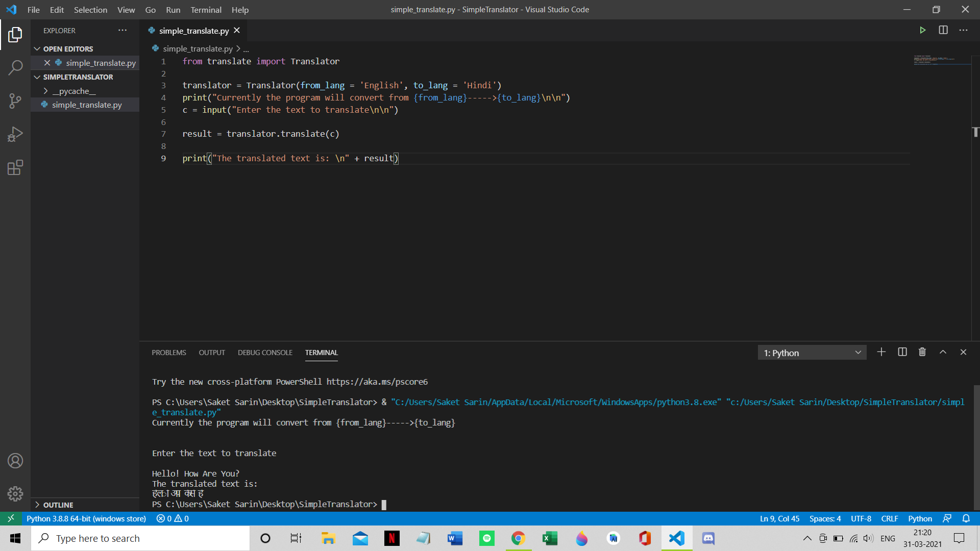
Task: Toggle notifications bell in status bar
Action: click(x=966, y=518)
